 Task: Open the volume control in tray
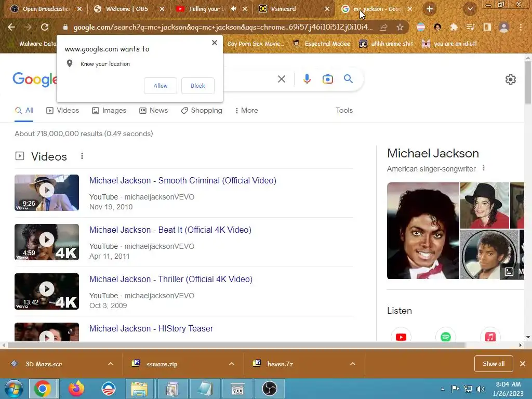(x=480, y=389)
